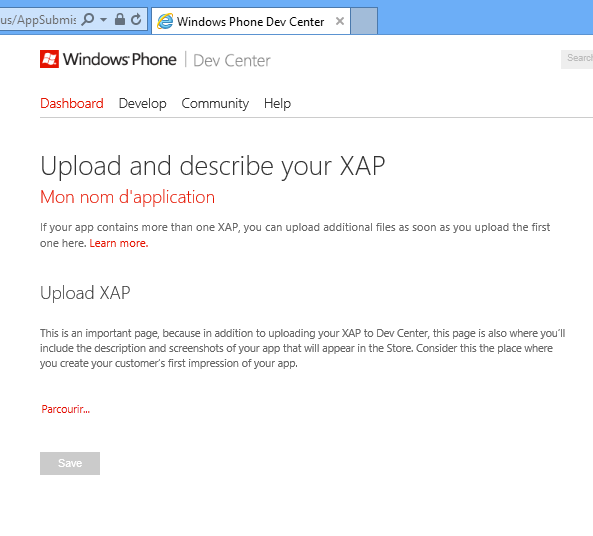Click the address bar search magnifier icon

[87, 19]
